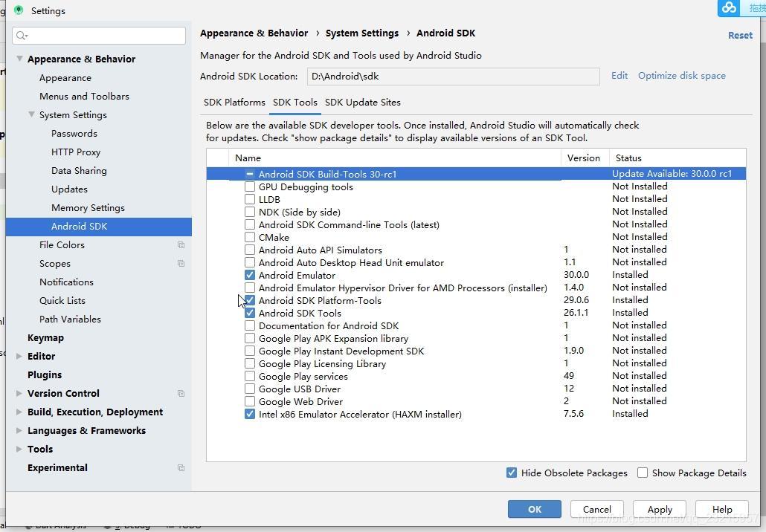
Task: Check Google USB Driver checkbox
Action: pos(250,389)
